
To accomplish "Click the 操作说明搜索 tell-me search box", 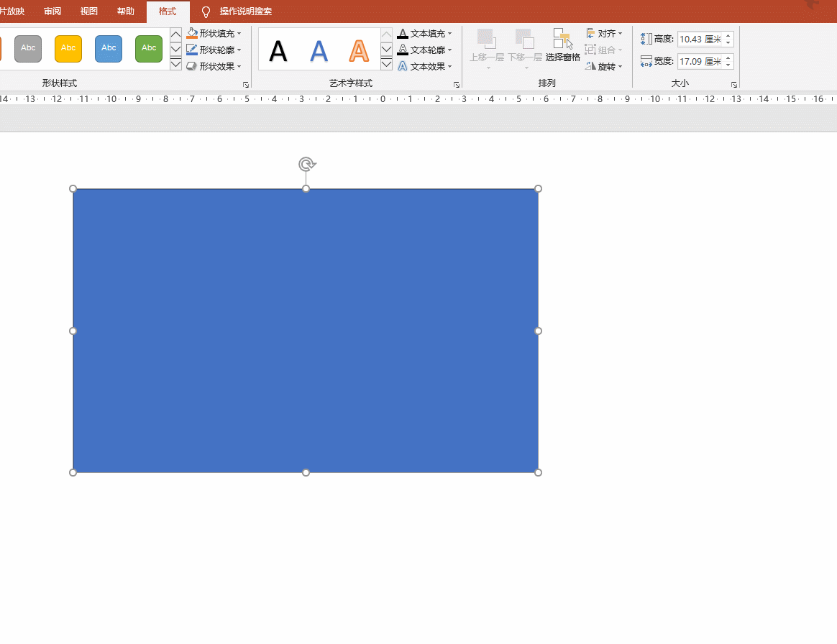I will point(245,11).
